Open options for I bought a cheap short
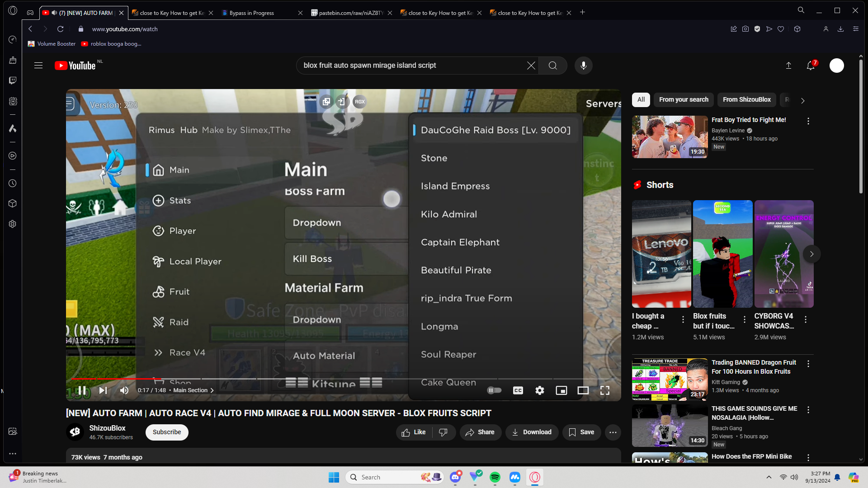The height and width of the screenshot is (488, 868). click(683, 320)
